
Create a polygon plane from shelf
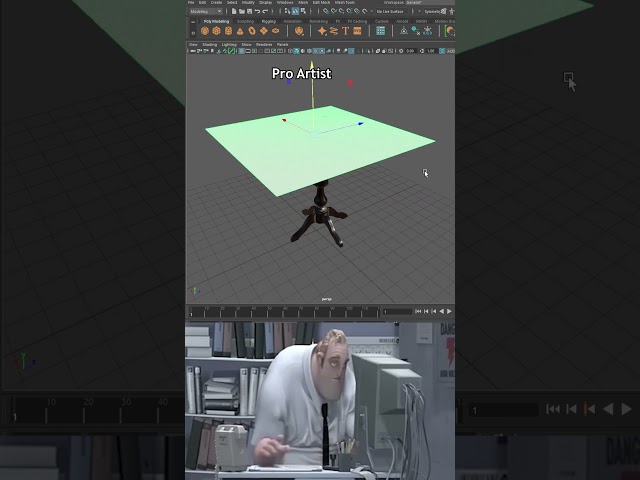[x=264, y=31]
